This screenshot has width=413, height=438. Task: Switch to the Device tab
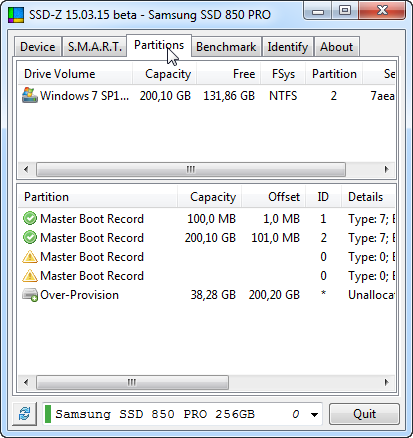38,47
